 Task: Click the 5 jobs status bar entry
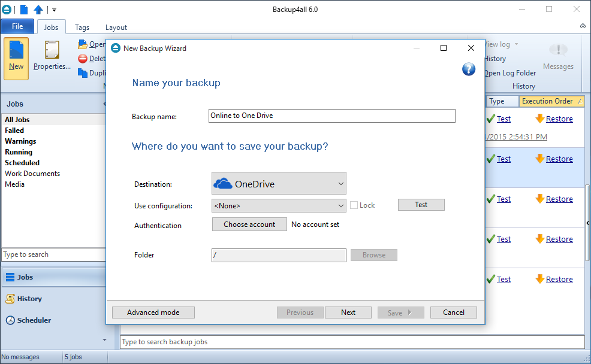click(73, 357)
